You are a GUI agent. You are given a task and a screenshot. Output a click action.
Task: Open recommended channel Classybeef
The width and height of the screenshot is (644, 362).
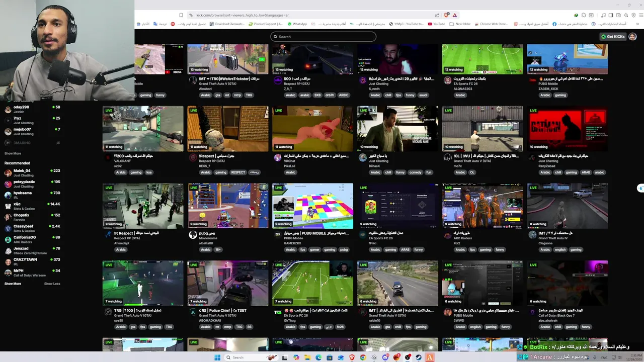point(32,228)
